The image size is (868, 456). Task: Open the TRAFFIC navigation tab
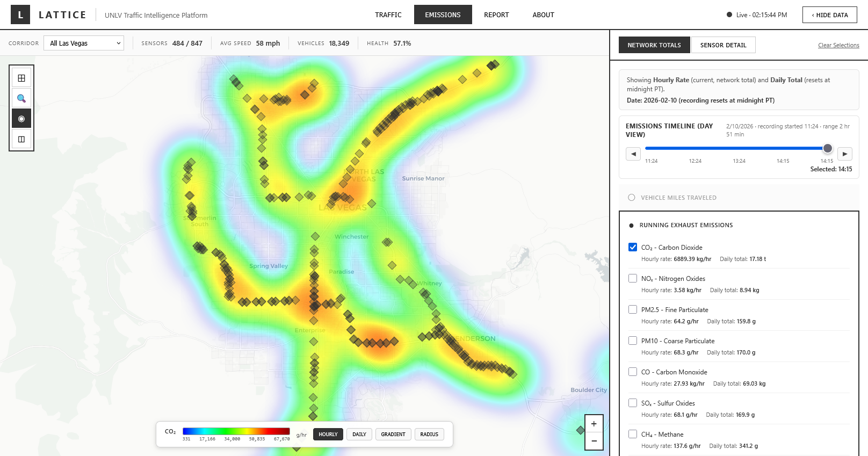(388, 15)
